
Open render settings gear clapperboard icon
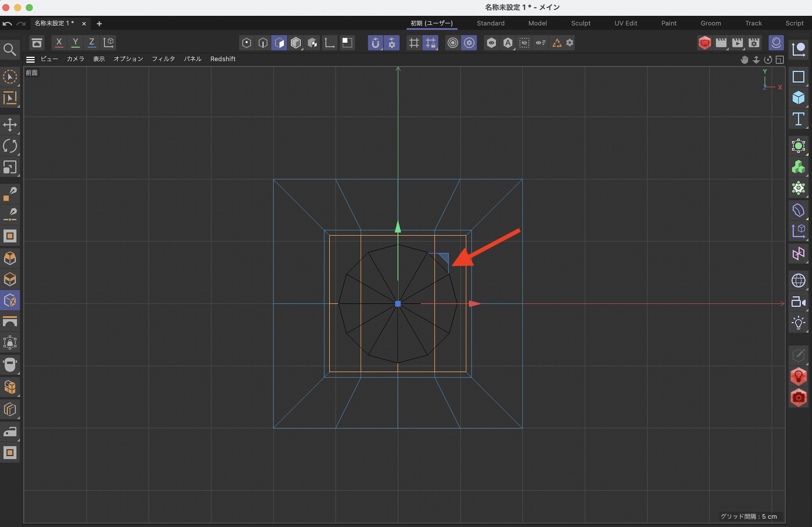[754, 43]
